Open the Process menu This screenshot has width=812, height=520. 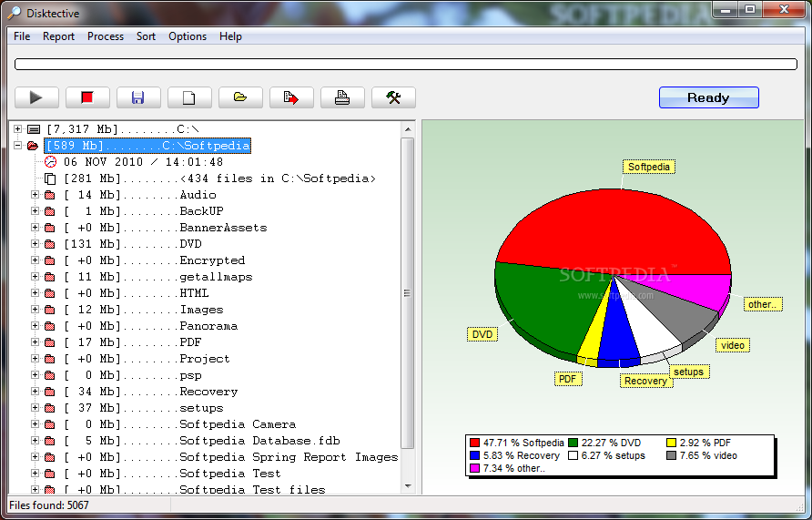tap(106, 36)
